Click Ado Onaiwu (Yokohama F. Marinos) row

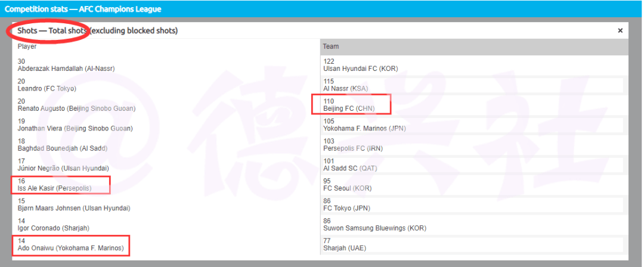(166, 244)
